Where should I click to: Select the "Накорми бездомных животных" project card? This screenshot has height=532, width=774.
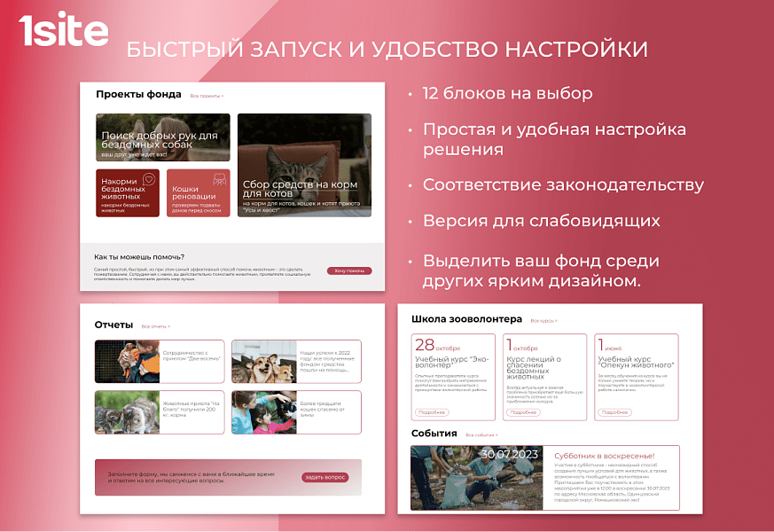[x=127, y=192]
